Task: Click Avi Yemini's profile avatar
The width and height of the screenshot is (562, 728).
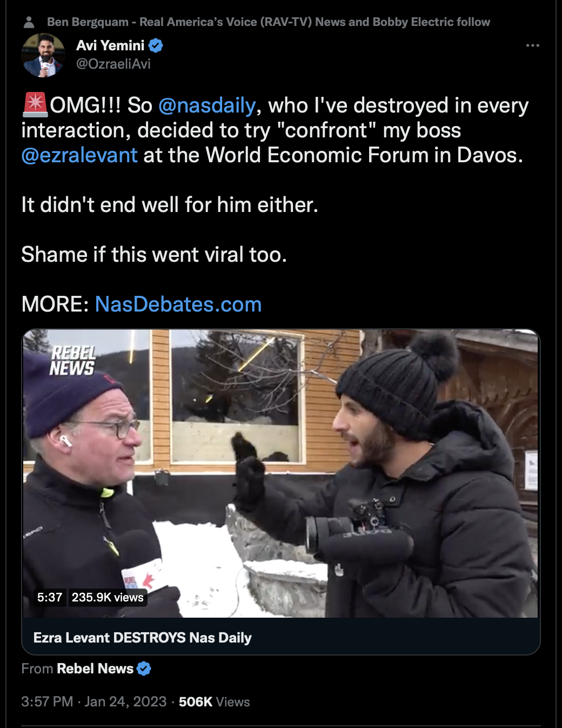Action: pos(43,55)
